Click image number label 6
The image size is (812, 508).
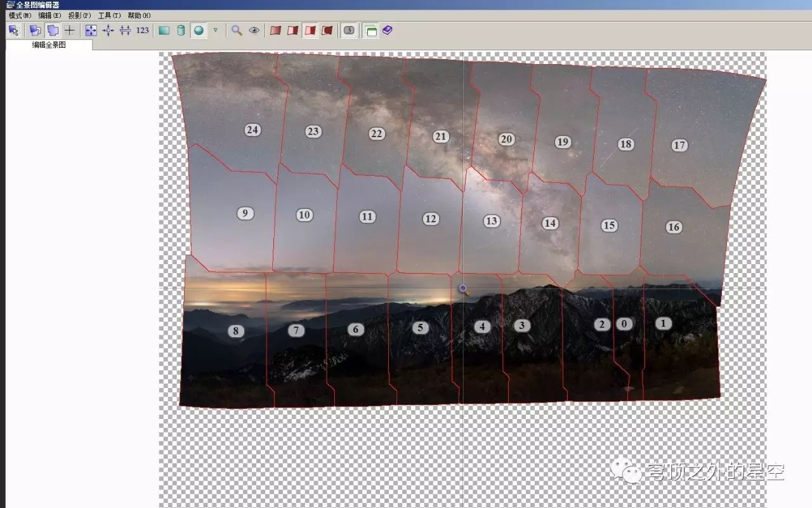[x=356, y=329]
